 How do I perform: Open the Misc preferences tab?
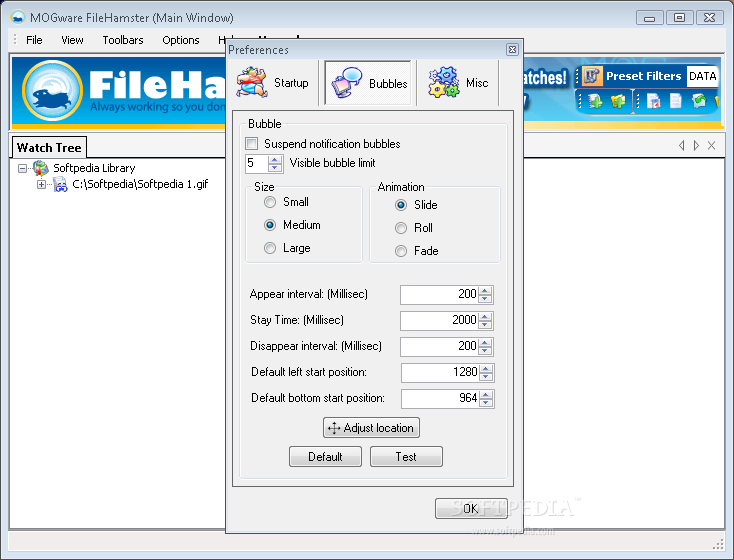(x=457, y=83)
